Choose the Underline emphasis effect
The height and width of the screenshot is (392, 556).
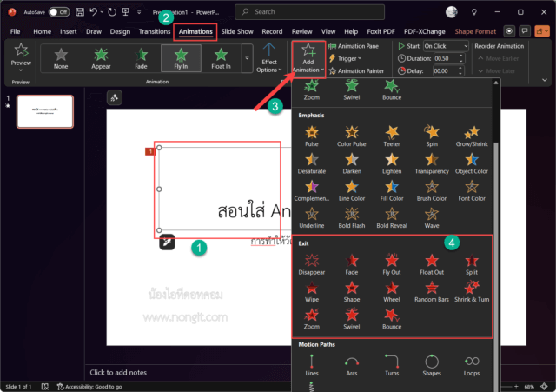click(311, 218)
